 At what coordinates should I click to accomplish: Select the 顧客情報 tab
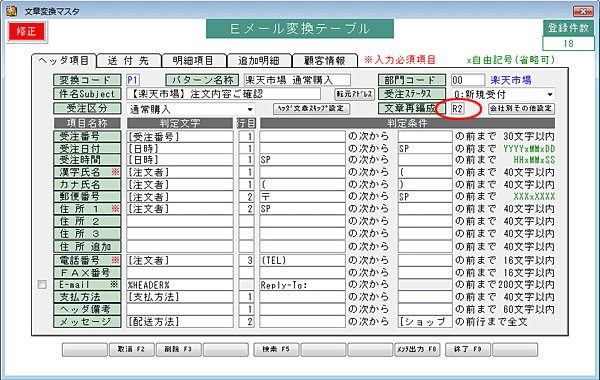point(324,60)
